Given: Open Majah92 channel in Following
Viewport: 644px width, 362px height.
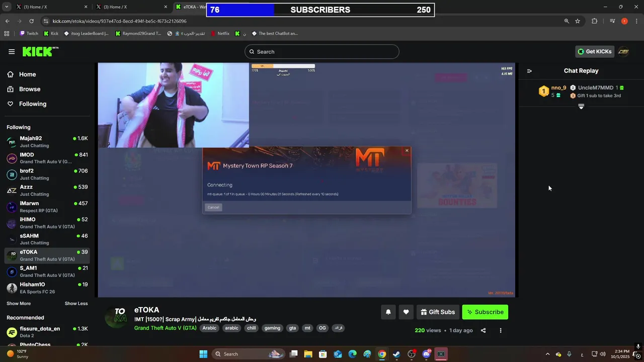Looking at the screenshot, I should tap(47, 142).
